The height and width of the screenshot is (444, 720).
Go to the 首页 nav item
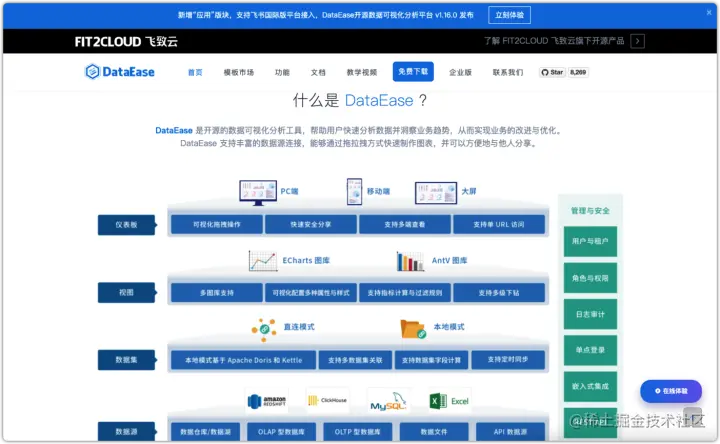[x=195, y=72]
